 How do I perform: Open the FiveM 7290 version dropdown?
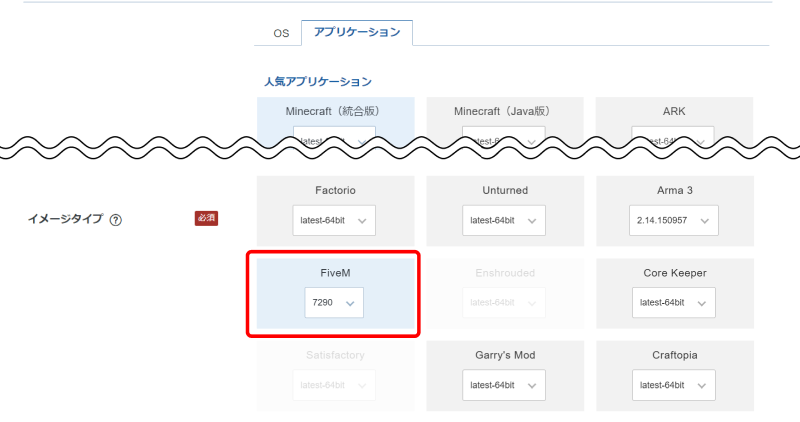point(334,303)
